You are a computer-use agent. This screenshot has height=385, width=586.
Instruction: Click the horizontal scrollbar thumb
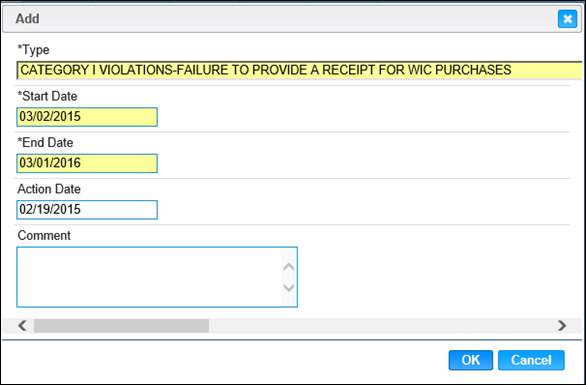coord(121,326)
